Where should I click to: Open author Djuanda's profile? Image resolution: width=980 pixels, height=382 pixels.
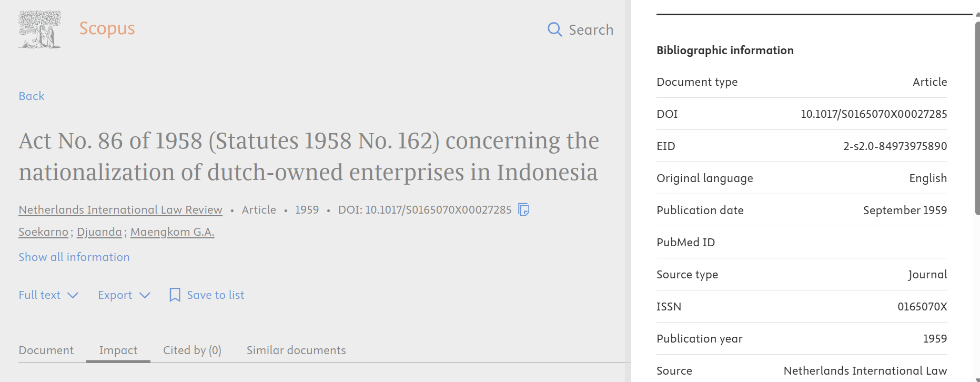[x=99, y=232]
